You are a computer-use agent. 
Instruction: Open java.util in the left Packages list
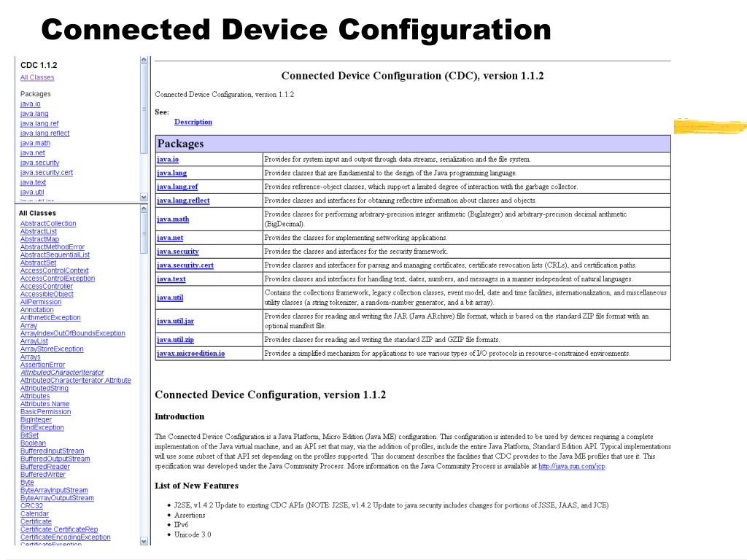point(32,192)
